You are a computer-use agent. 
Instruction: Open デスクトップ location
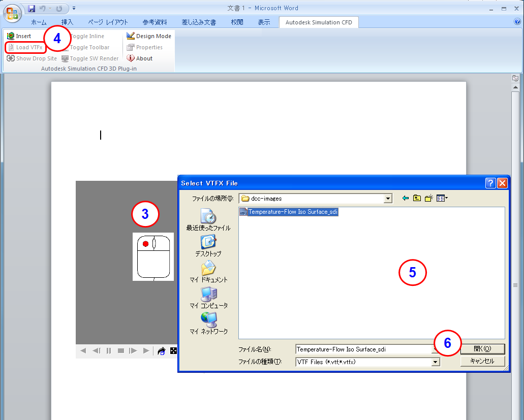pyautogui.click(x=208, y=246)
